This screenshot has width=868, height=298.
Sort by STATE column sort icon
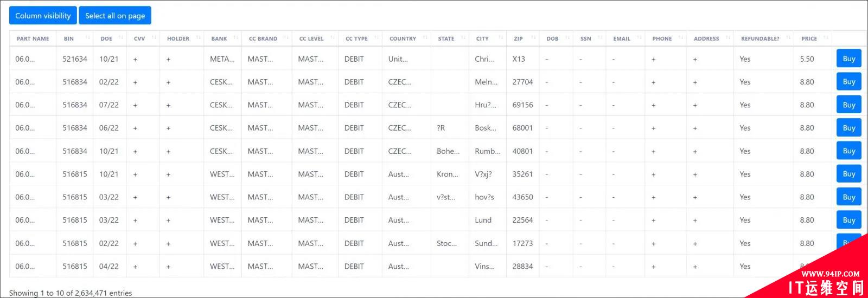(463, 38)
